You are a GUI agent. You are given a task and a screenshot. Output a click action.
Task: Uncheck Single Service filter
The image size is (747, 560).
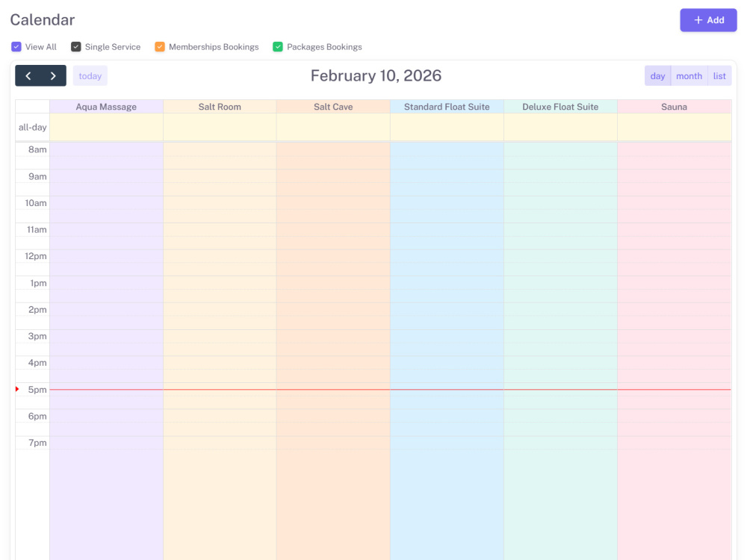[75, 46]
